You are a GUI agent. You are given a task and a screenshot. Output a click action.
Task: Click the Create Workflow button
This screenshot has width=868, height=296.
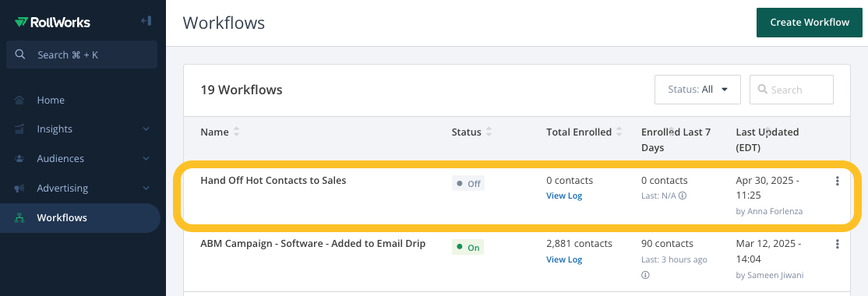[x=810, y=23]
